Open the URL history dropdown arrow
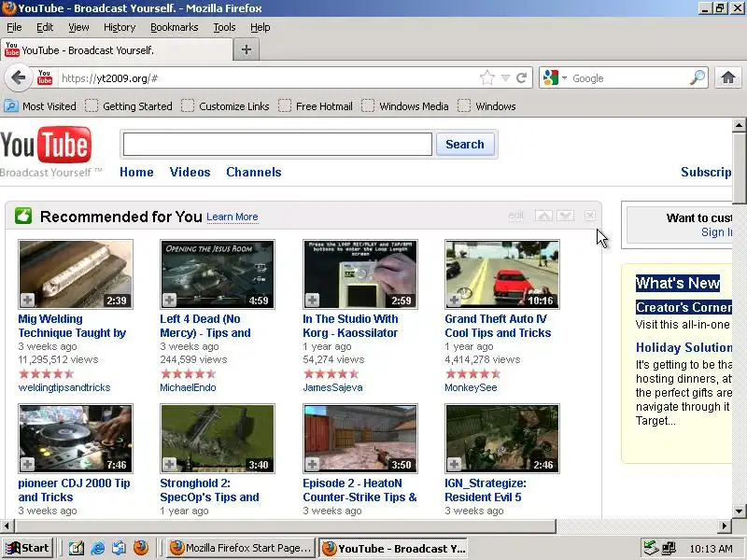The image size is (747, 560). click(x=505, y=77)
